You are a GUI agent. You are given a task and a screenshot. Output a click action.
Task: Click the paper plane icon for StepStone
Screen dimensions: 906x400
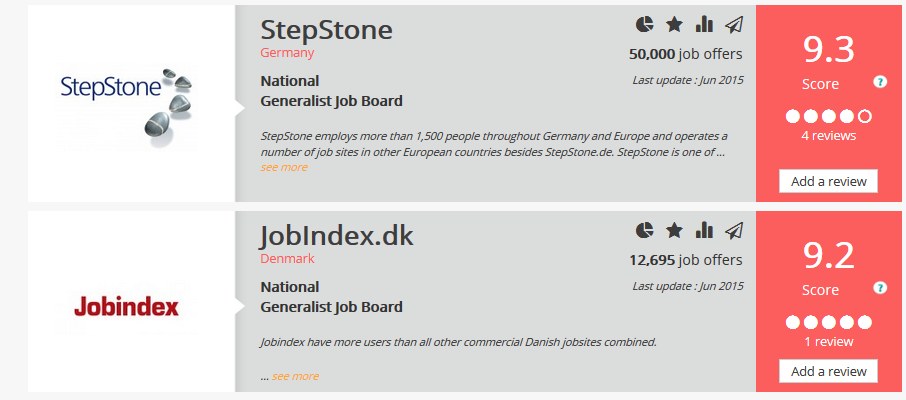734,25
